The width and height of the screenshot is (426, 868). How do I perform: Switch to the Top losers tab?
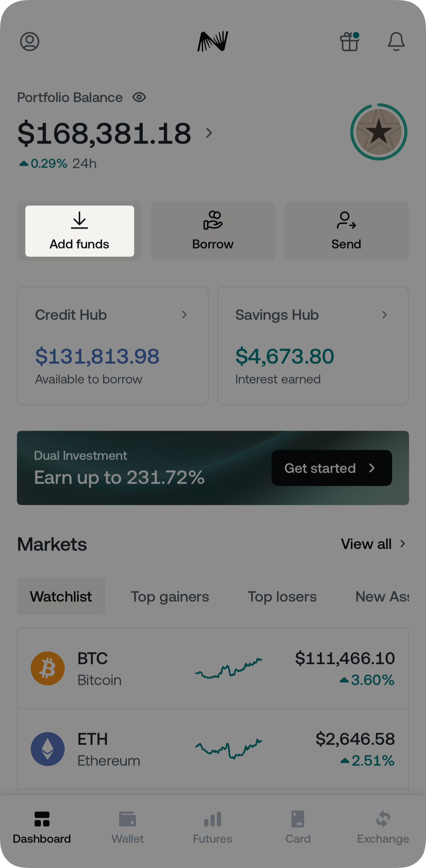tap(282, 597)
